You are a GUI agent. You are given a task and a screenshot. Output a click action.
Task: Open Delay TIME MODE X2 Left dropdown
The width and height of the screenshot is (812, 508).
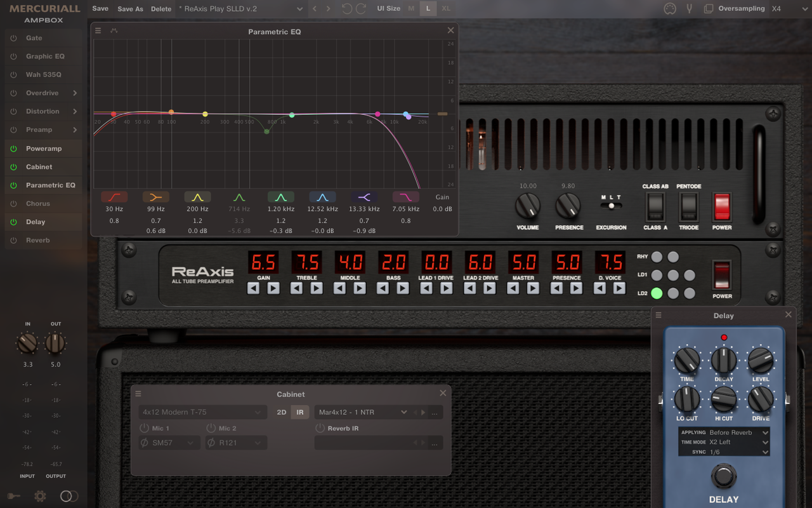pos(739,442)
